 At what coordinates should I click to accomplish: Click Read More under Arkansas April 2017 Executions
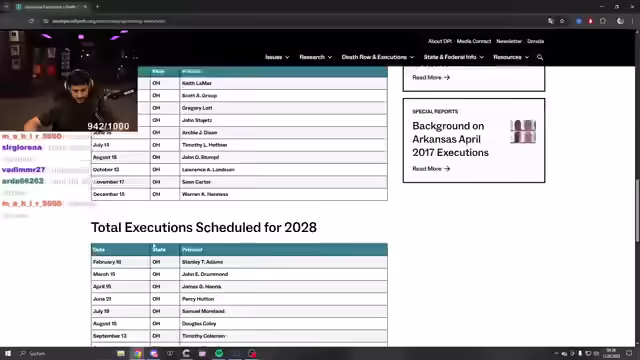[431, 169]
